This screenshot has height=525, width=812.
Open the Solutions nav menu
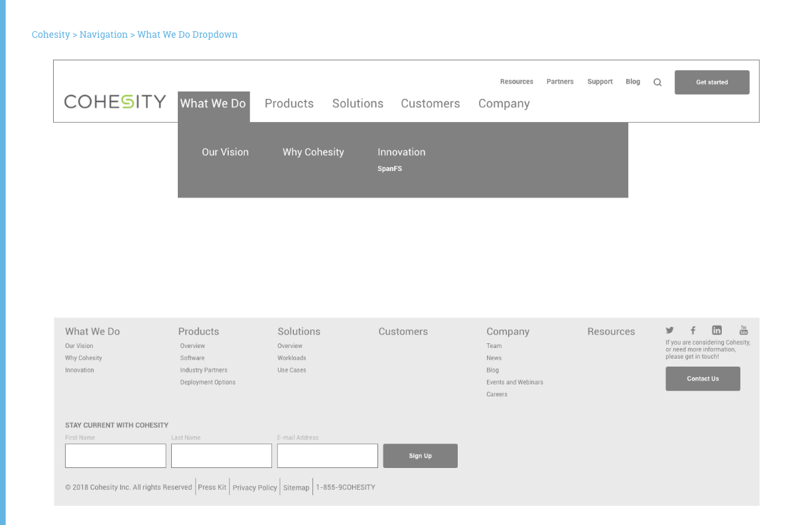(x=358, y=103)
